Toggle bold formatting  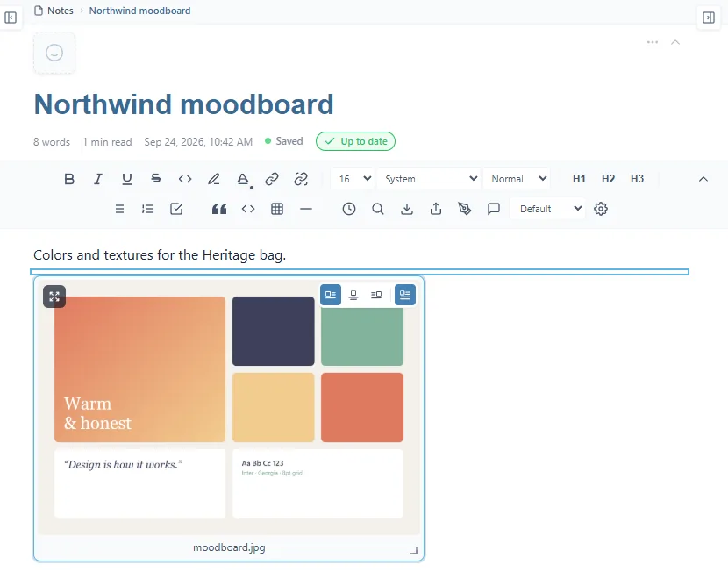(69, 179)
